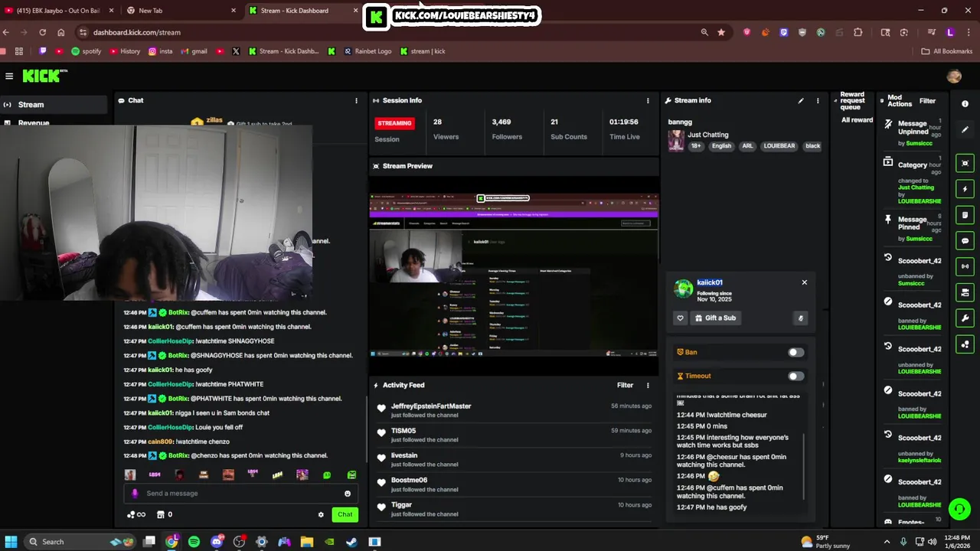The image size is (980, 551).
Task: Close the kaiick01 user card
Action: (x=804, y=282)
